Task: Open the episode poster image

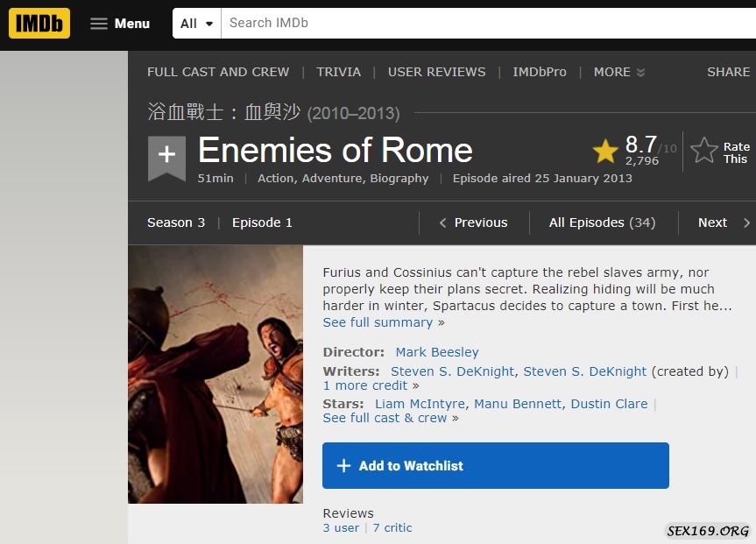Action: pos(215,374)
